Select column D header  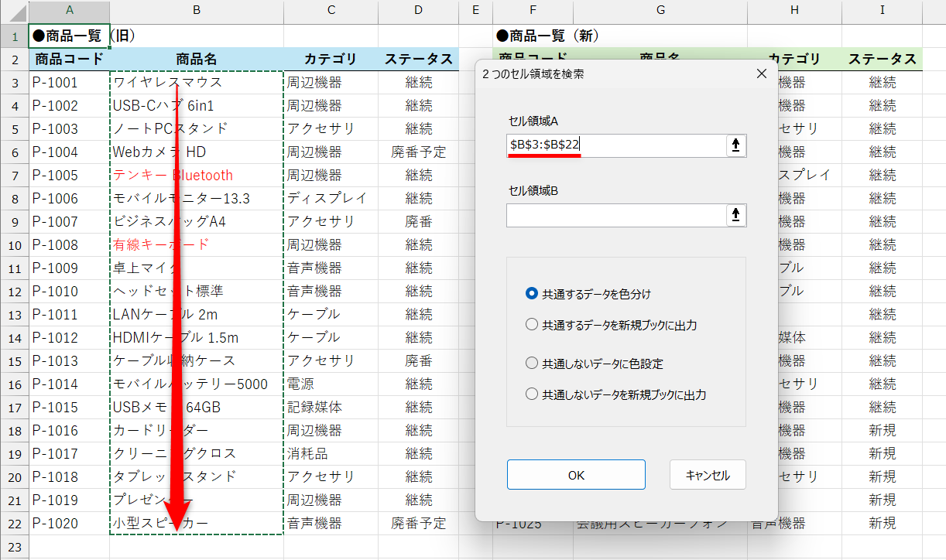419,10
